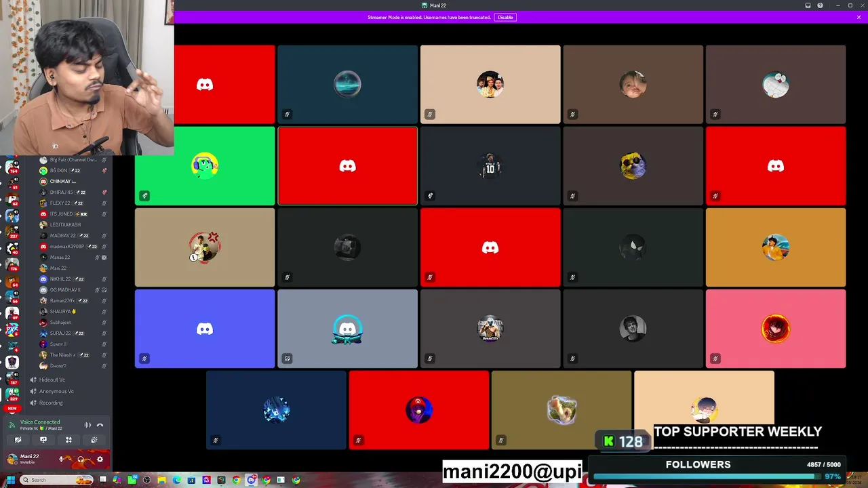
Task: Select NIKHIL 22 in voice member list
Action: [x=73, y=279]
